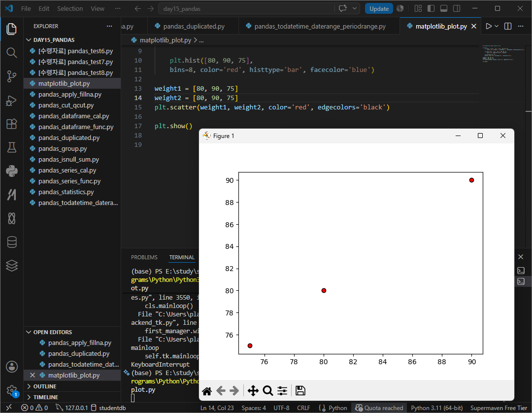Click the UTF-8 encoding status entry

click(282, 408)
